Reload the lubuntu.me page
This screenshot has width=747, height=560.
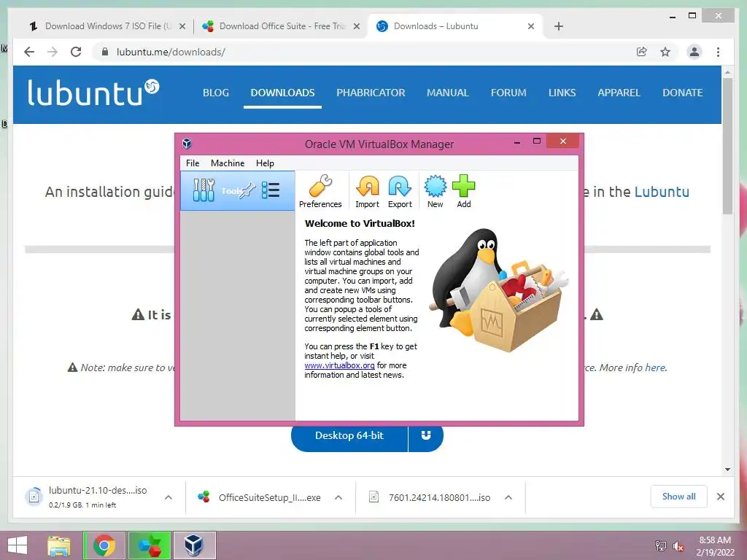click(x=76, y=52)
